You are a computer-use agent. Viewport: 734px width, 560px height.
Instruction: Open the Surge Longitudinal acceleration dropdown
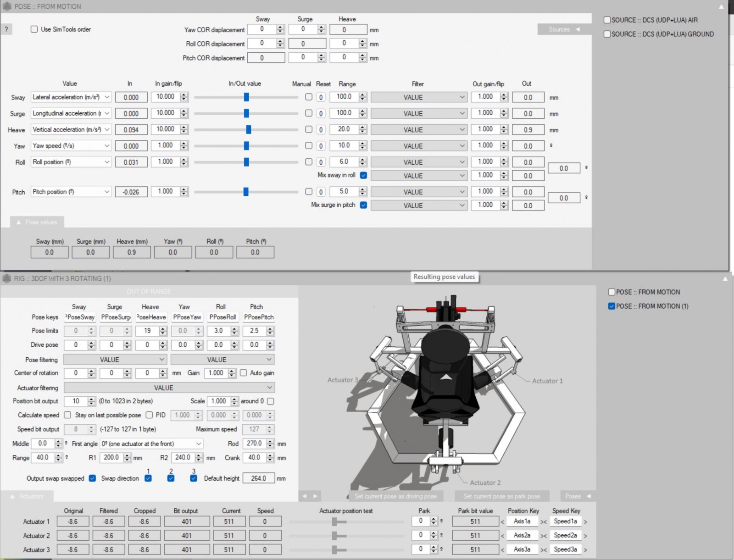click(x=71, y=113)
